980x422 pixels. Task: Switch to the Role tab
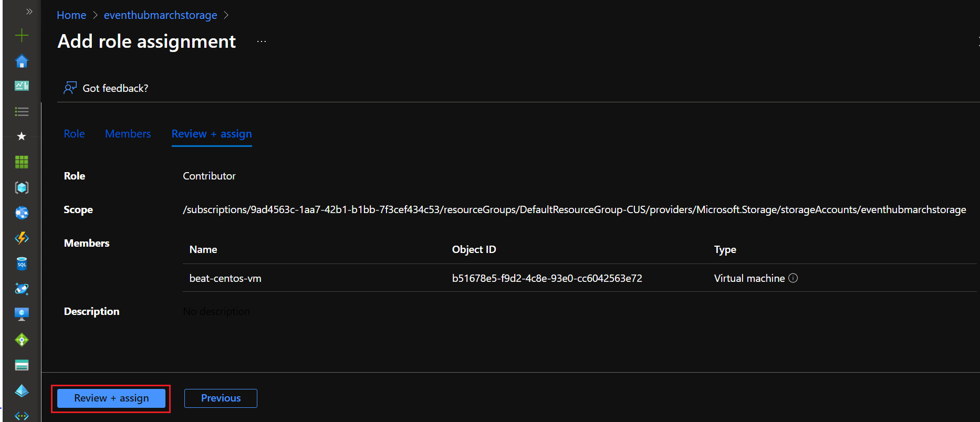click(x=74, y=134)
